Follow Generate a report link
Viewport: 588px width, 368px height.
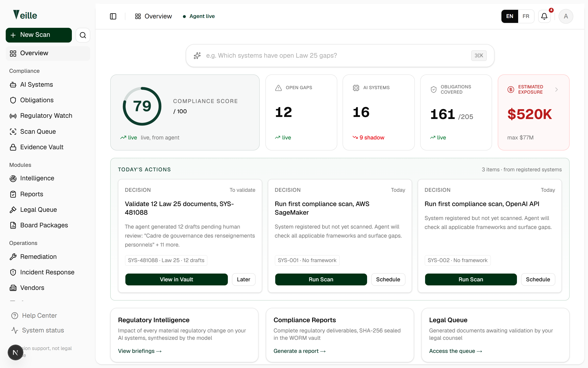299,351
